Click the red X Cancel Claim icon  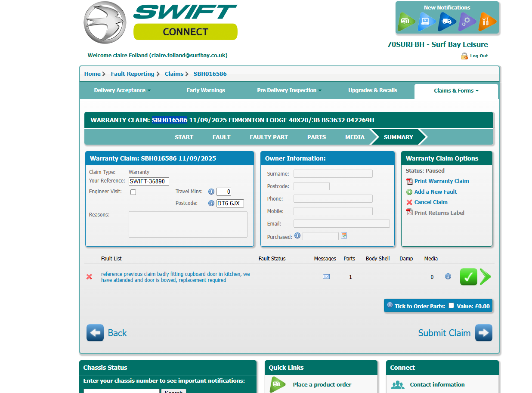coord(409,202)
